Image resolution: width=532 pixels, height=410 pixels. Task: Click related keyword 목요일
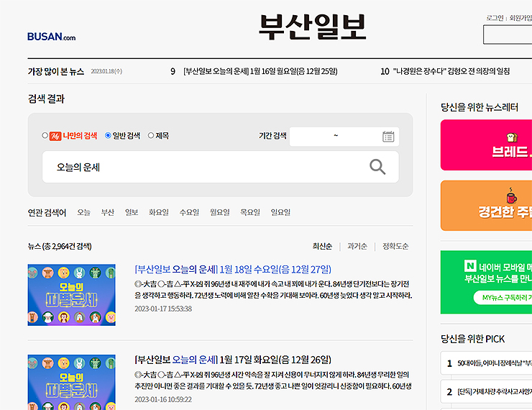pos(250,212)
